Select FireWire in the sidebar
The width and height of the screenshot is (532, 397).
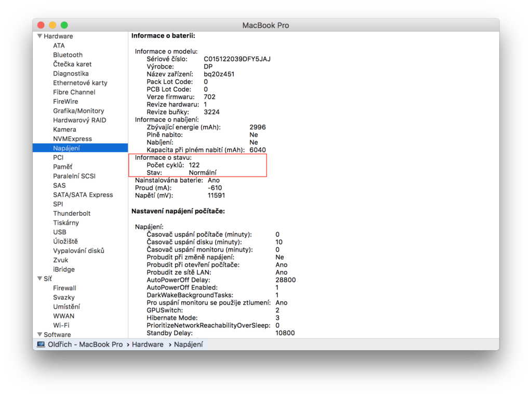65,101
